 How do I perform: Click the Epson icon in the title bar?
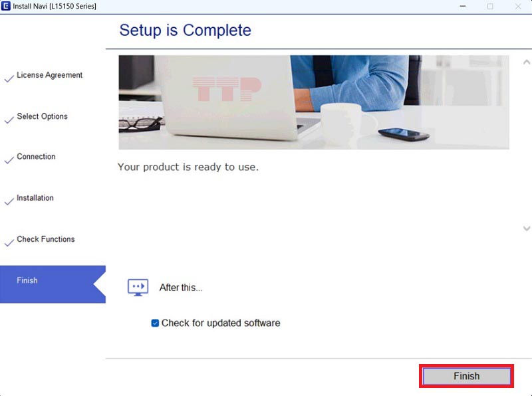(6, 6)
